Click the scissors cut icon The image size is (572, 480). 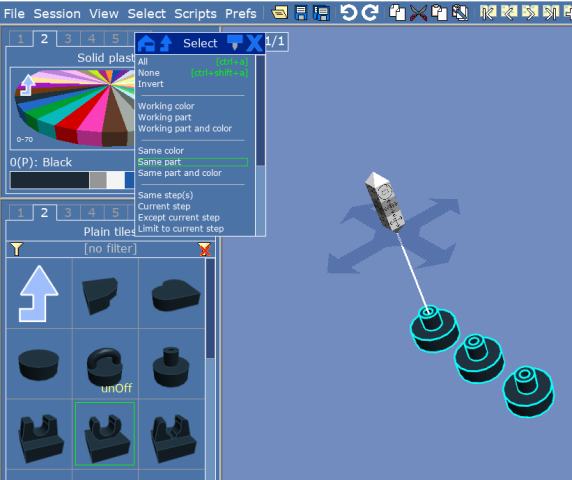[x=418, y=13]
